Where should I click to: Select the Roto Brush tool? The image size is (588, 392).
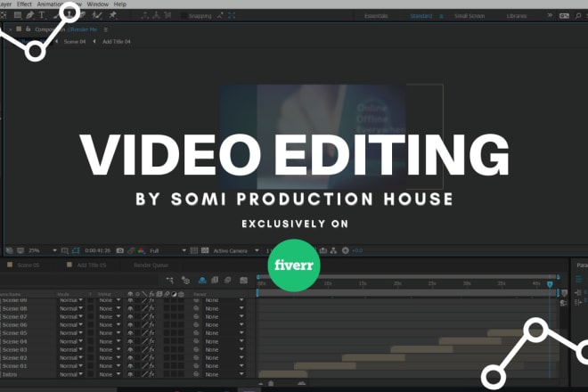pyautogui.click(x=97, y=15)
